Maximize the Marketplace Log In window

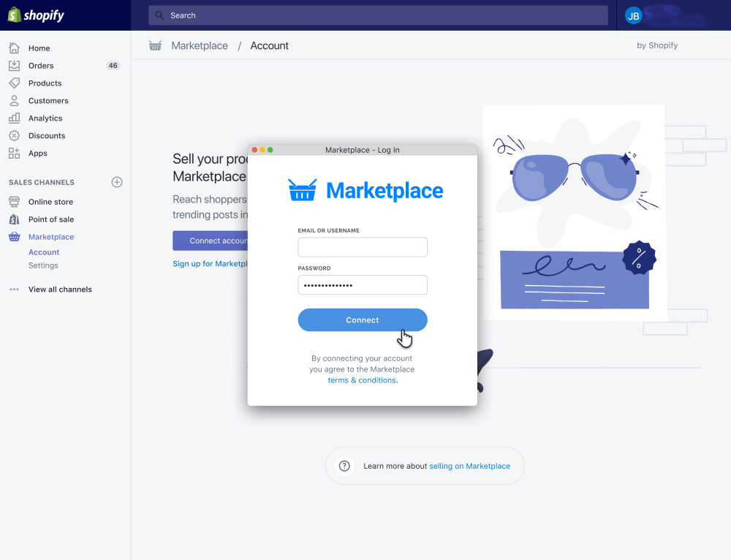click(270, 150)
